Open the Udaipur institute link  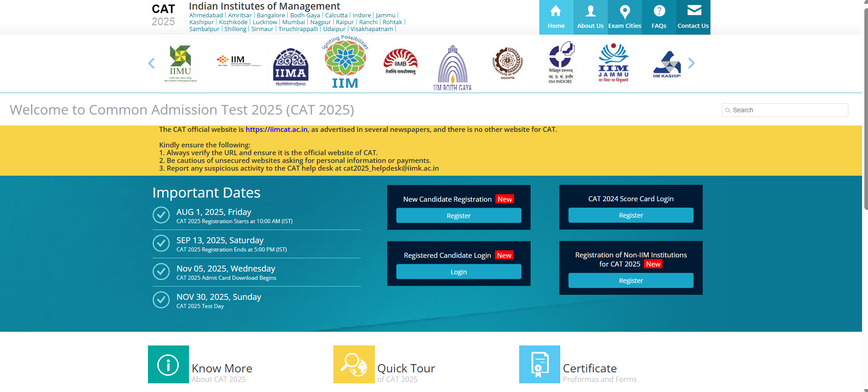(334, 29)
